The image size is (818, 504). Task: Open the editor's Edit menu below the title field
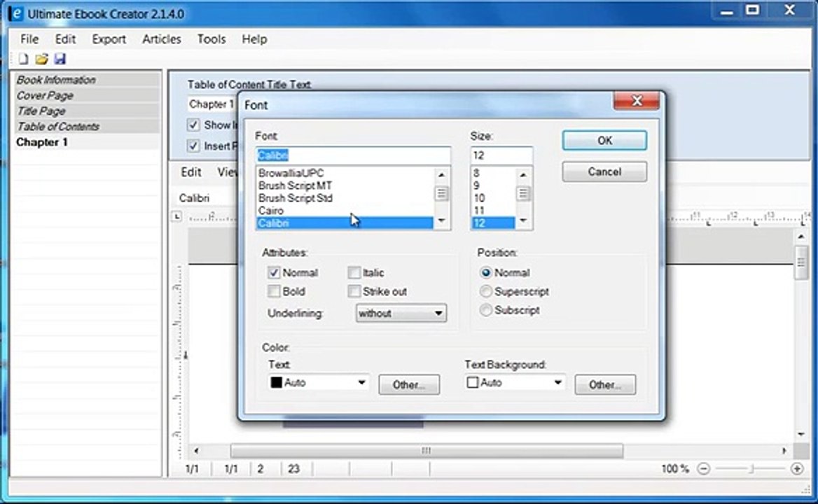click(x=191, y=172)
